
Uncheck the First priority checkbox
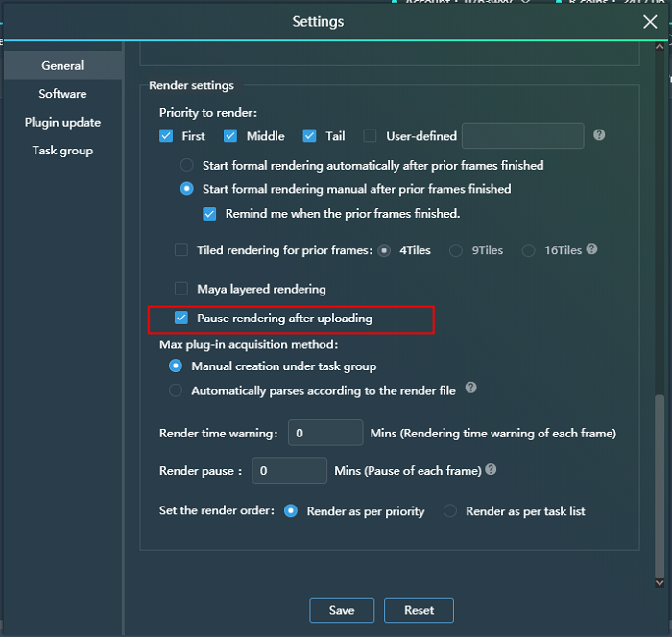tap(167, 136)
